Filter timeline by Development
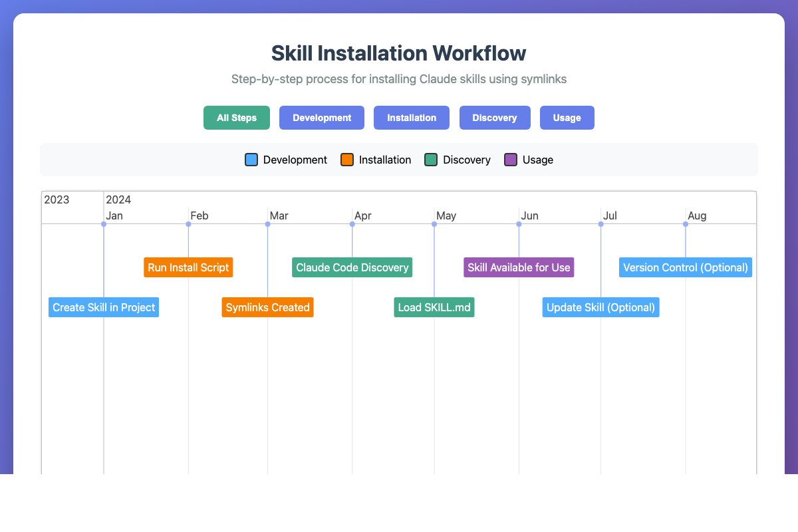 tap(322, 118)
